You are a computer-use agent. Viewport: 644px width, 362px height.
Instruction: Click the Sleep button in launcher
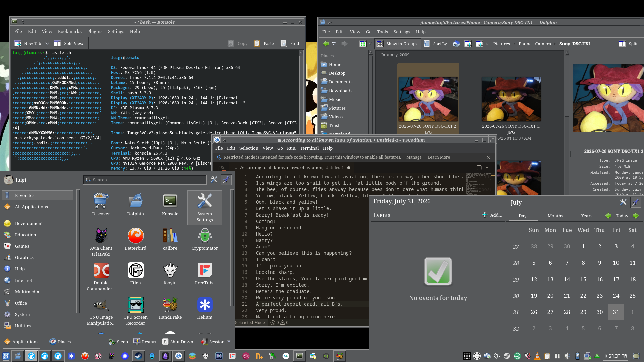(x=118, y=342)
